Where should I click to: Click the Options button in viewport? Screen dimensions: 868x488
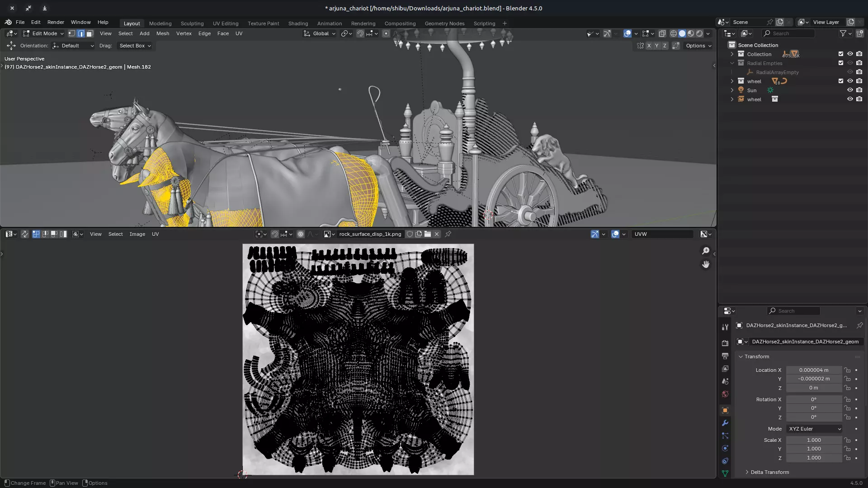698,46
